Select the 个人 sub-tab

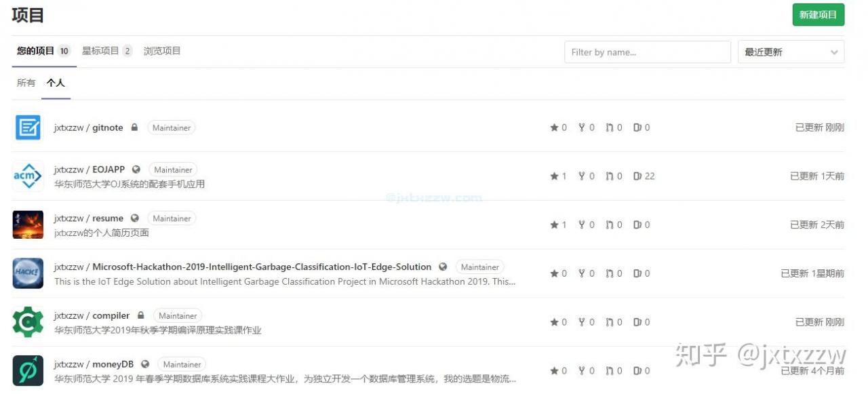pos(56,83)
